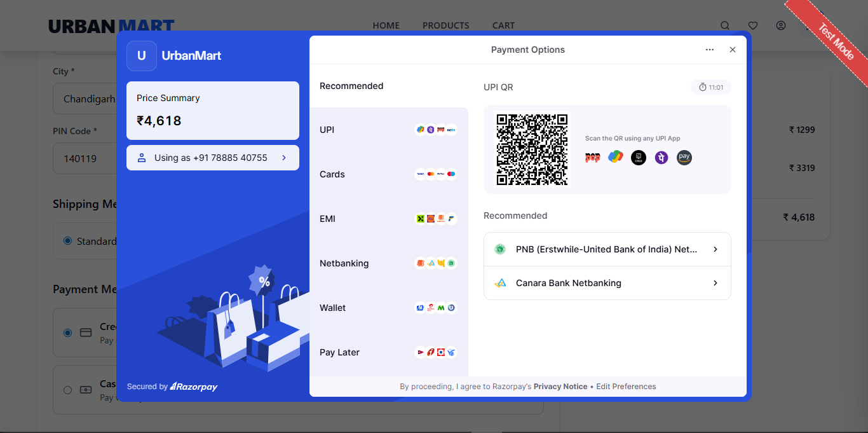Click the PhonePe icon beside QR
The height and width of the screenshot is (433, 868).
(661, 158)
